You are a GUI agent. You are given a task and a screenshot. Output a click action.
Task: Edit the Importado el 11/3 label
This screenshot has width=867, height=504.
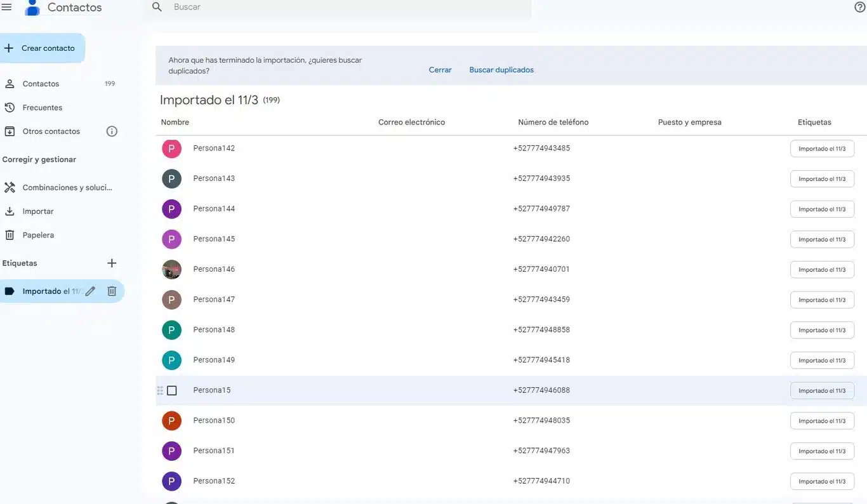tap(90, 291)
